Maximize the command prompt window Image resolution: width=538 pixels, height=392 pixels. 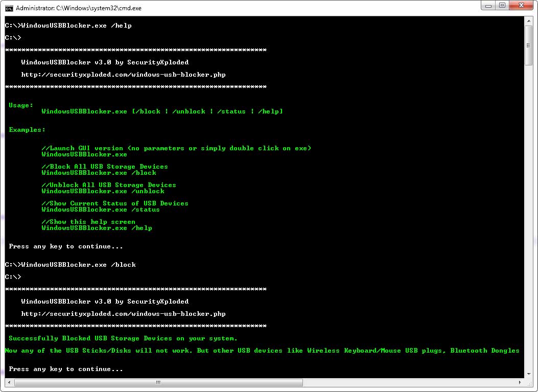(x=503, y=6)
